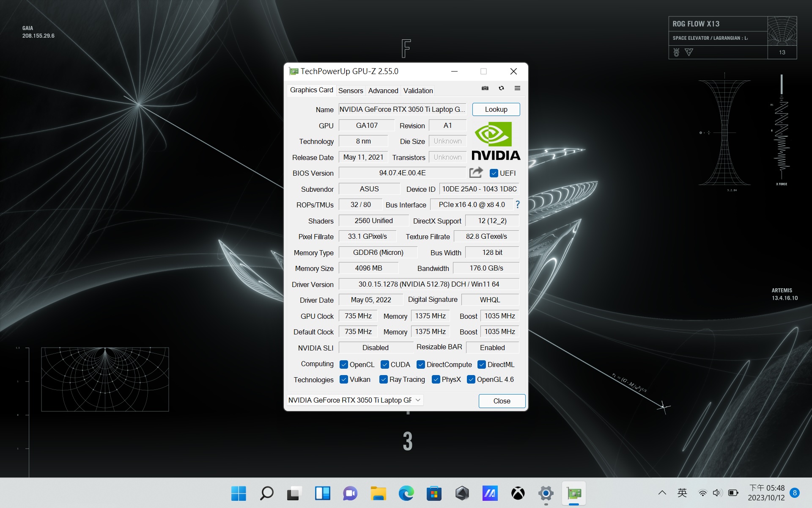812x508 pixels.
Task: Click the BIOS export share icon
Action: point(476,172)
